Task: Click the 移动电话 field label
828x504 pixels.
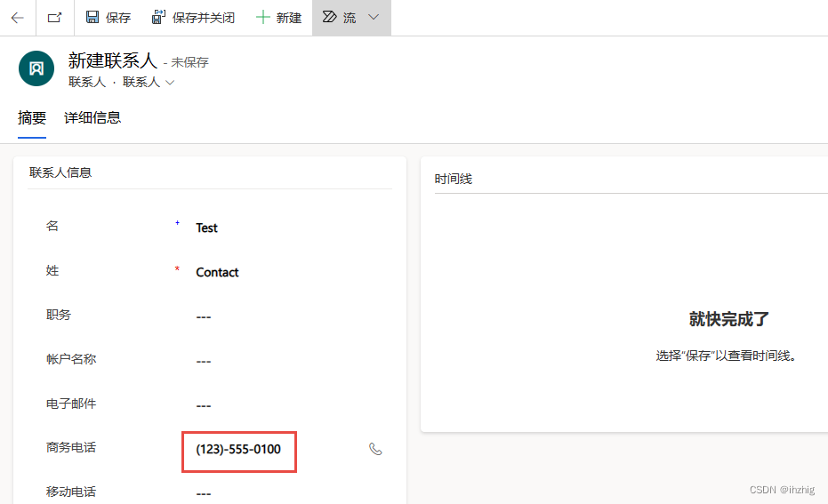Action: pyautogui.click(x=71, y=492)
